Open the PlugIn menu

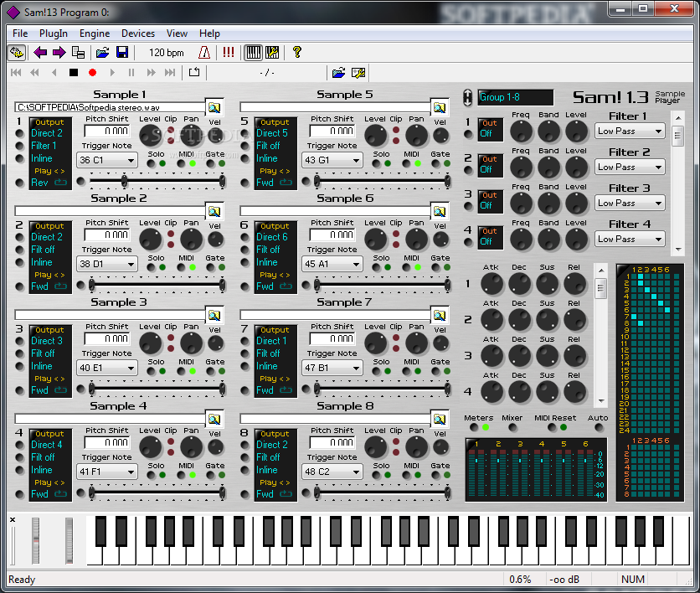click(53, 34)
